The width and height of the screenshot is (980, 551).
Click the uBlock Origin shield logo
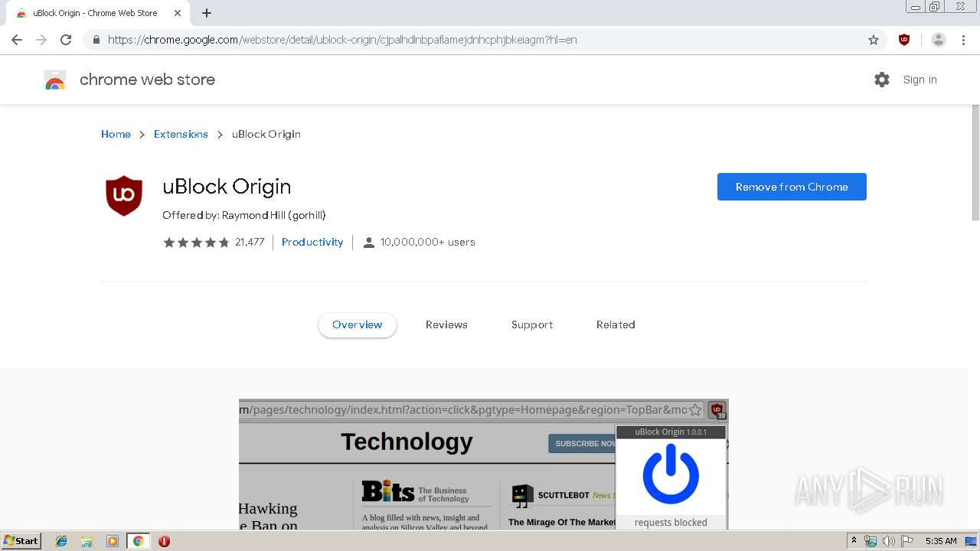pyautogui.click(x=124, y=196)
